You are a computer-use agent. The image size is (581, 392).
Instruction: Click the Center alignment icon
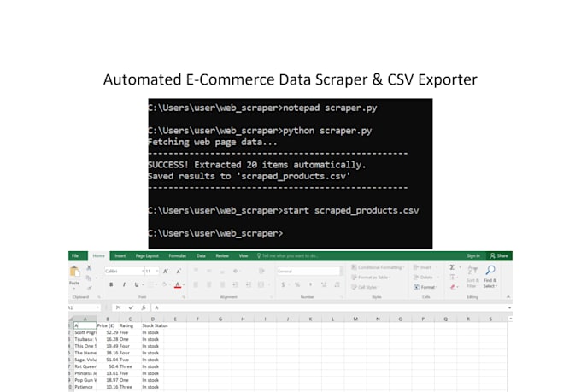coord(209,284)
